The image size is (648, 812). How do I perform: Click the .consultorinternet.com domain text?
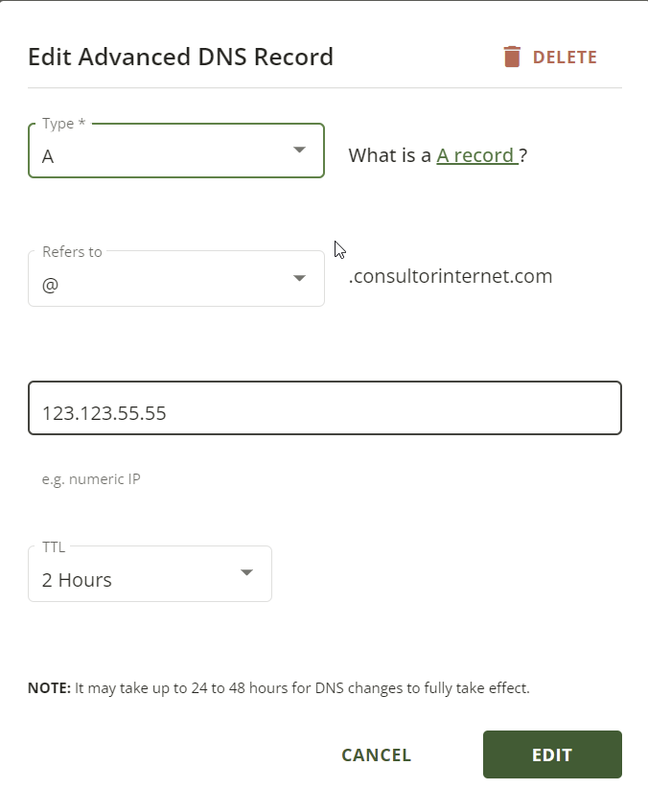click(451, 276)
